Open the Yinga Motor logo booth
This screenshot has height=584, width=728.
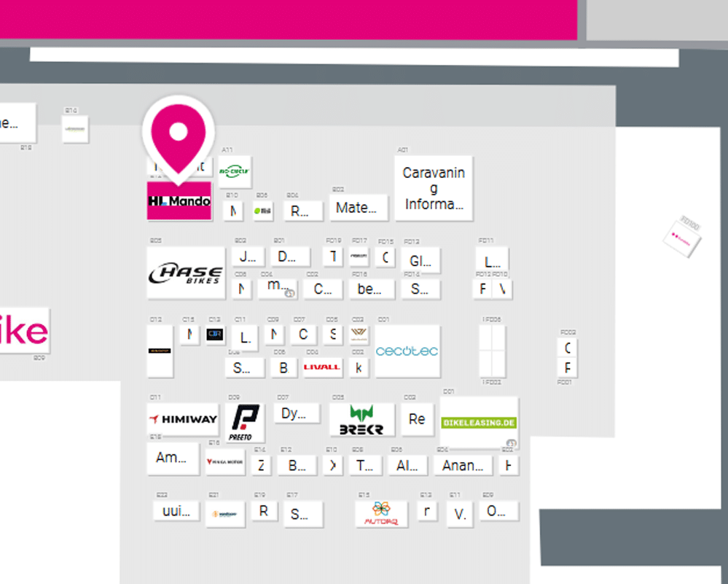tap(225, 462)
